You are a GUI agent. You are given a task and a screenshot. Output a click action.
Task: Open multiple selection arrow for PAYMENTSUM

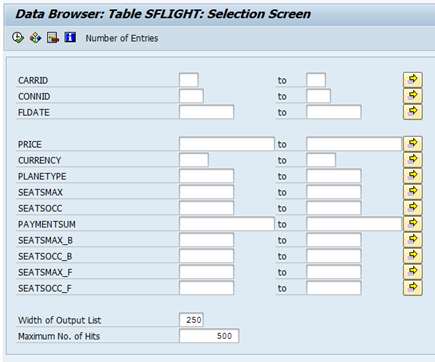click(x=413, y=224)
